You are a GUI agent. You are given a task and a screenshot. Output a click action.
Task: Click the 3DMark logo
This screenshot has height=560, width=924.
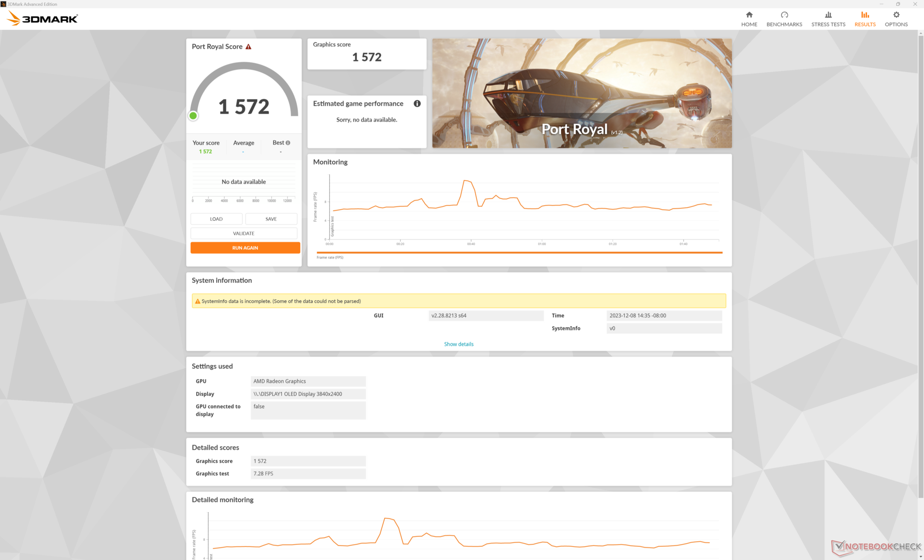[43, 19]
